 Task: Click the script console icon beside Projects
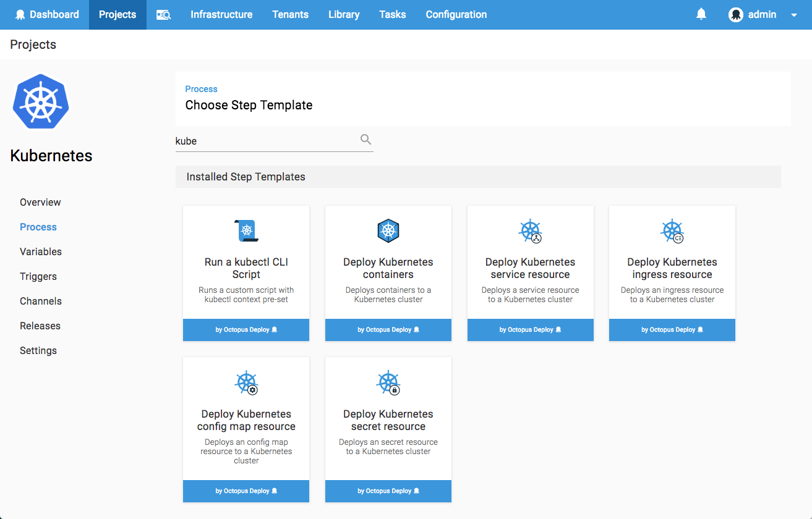163,14
